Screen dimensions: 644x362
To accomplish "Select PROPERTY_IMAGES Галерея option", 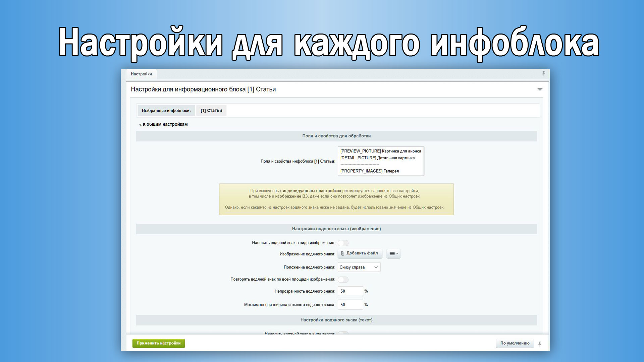I will pos(369,171).
